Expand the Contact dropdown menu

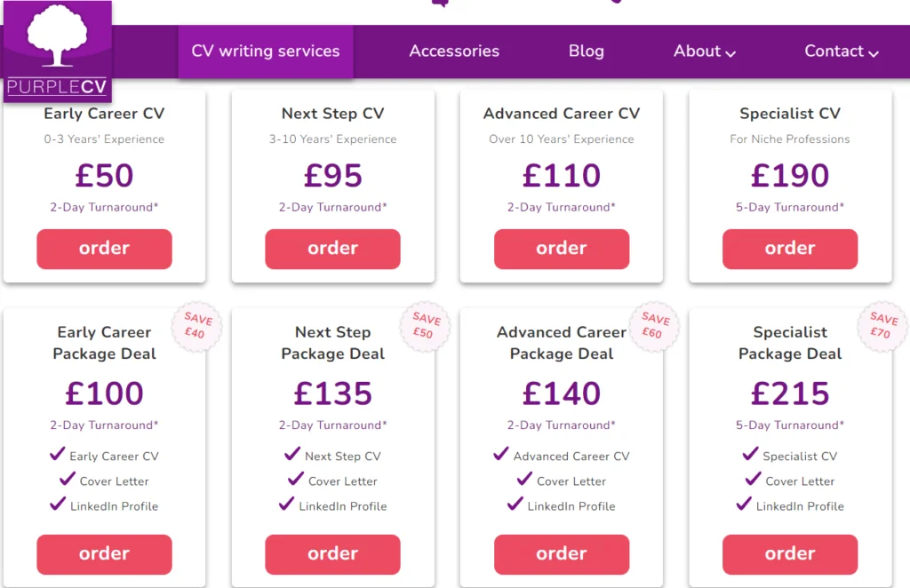coord(841,51)
